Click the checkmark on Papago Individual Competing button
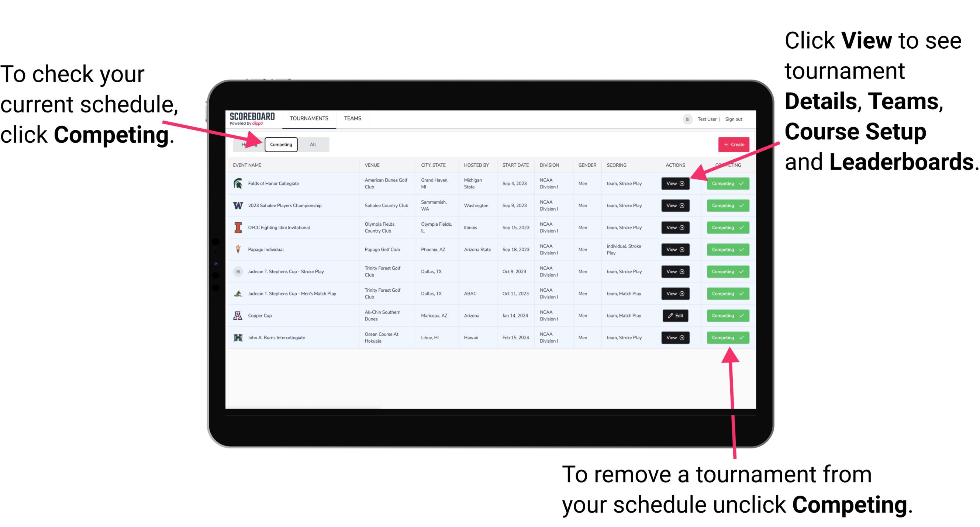The width and height of the screenshot is (980, 527). pos(741,249)
